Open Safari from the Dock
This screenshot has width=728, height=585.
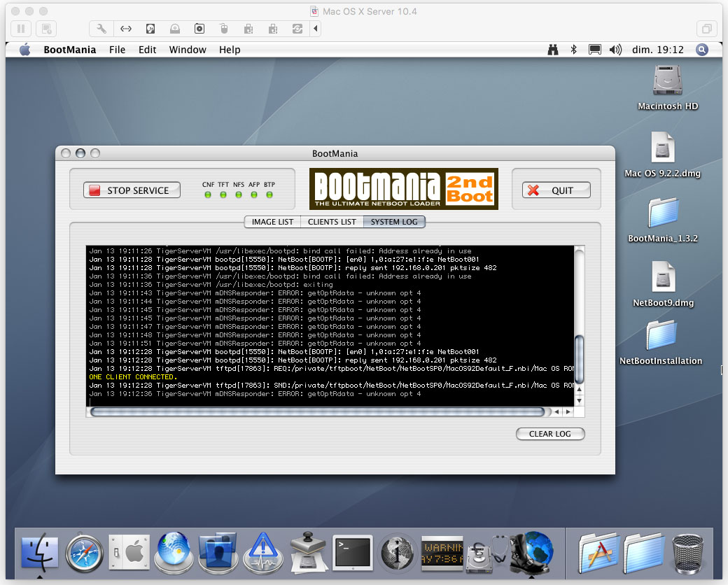coord(84,554)
